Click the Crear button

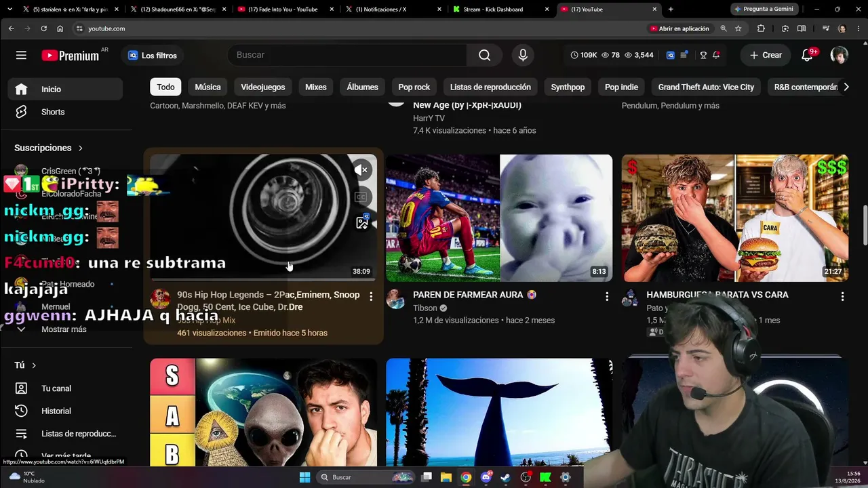[x=766, y=55]
